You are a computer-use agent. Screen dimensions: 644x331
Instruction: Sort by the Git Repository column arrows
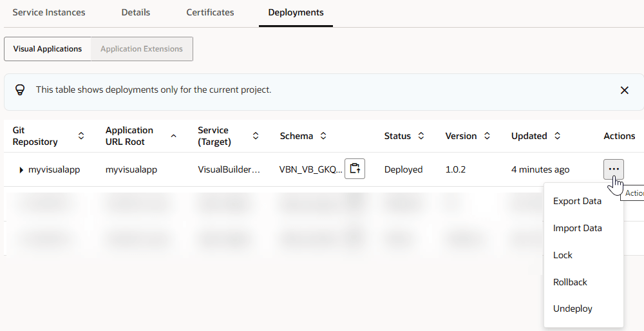click(81, 135)
